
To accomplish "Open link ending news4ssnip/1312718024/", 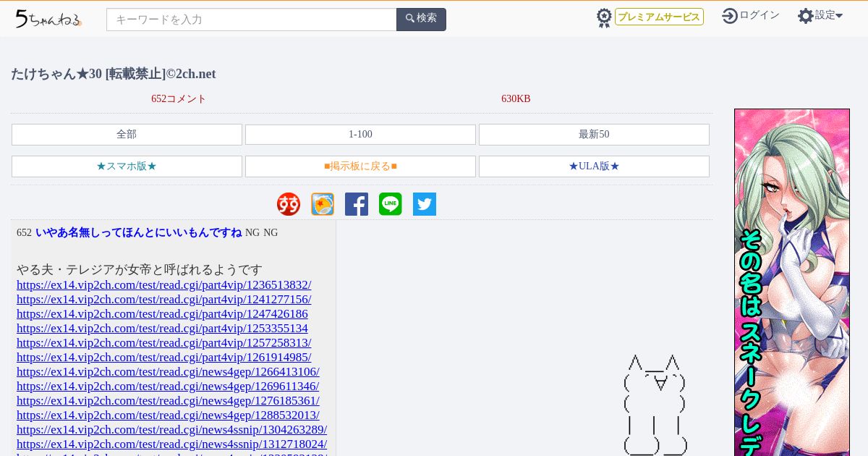I will [x=171, y=444].
